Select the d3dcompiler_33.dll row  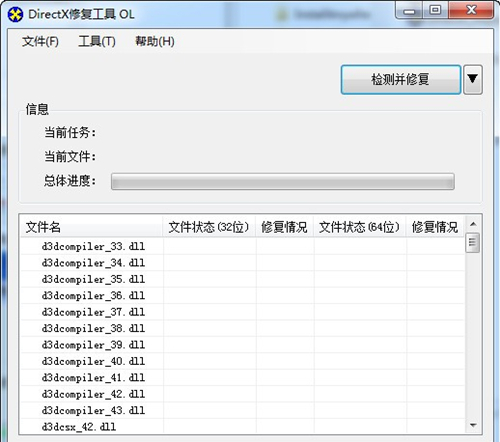242,246
